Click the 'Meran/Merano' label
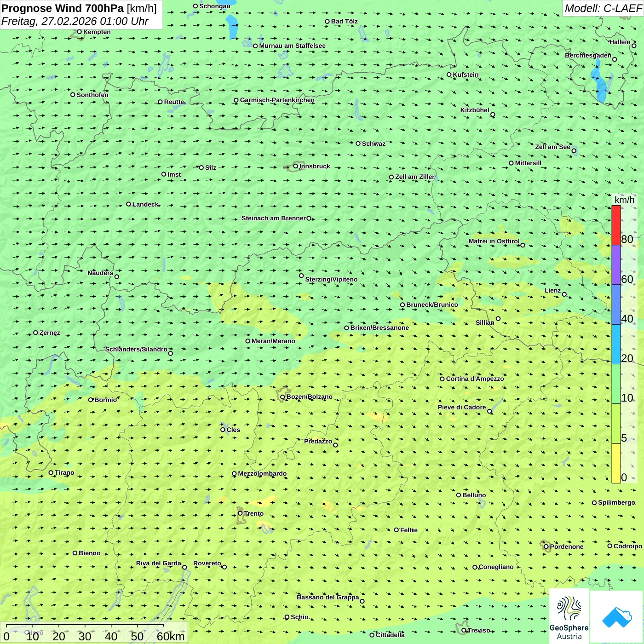Image resolution: width=644 pixels, height=644 pixels. click(273, 341)
